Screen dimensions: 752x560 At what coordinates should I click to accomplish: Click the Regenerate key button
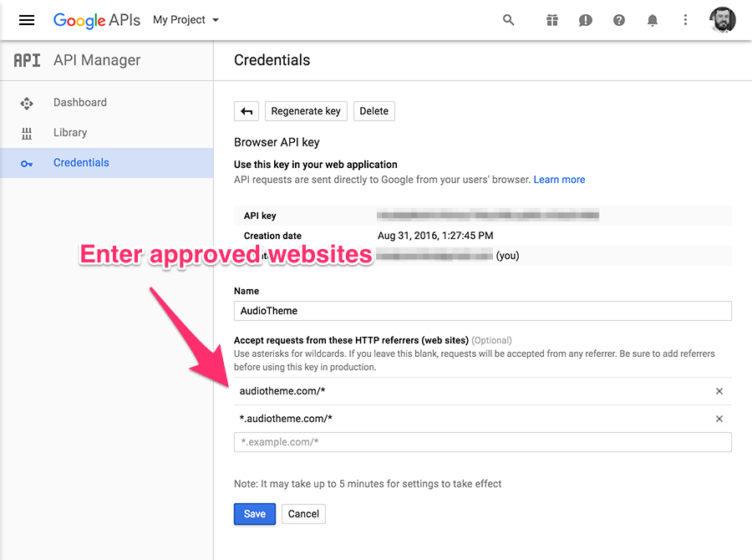pyautogui.click(x=305, y=110)
